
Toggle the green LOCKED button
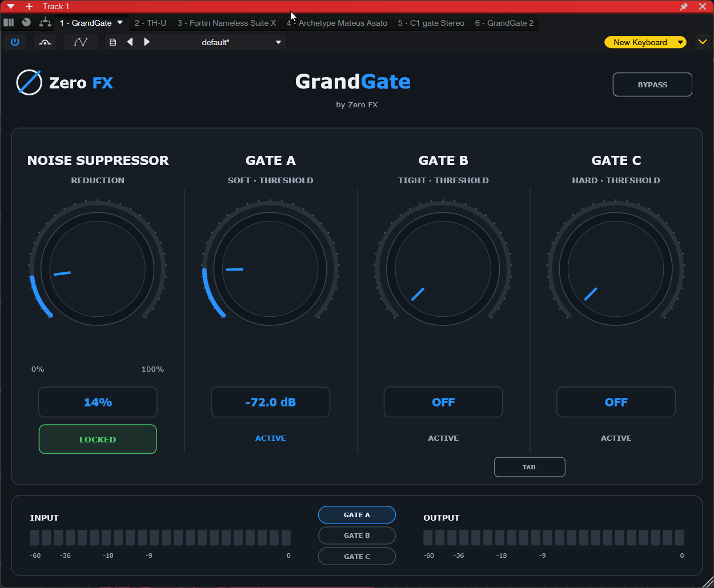pyautogui.click(x=98, y=439)
